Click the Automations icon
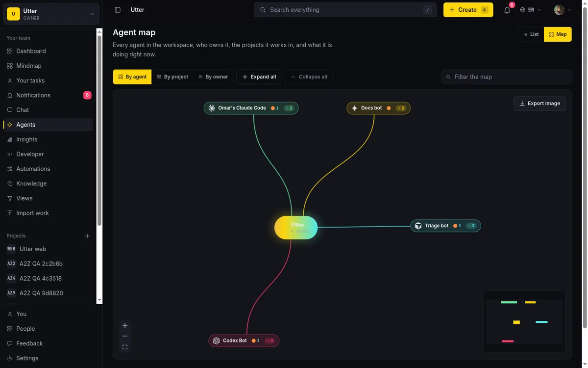The image size is (588, 368). click(x=10, y=169)
